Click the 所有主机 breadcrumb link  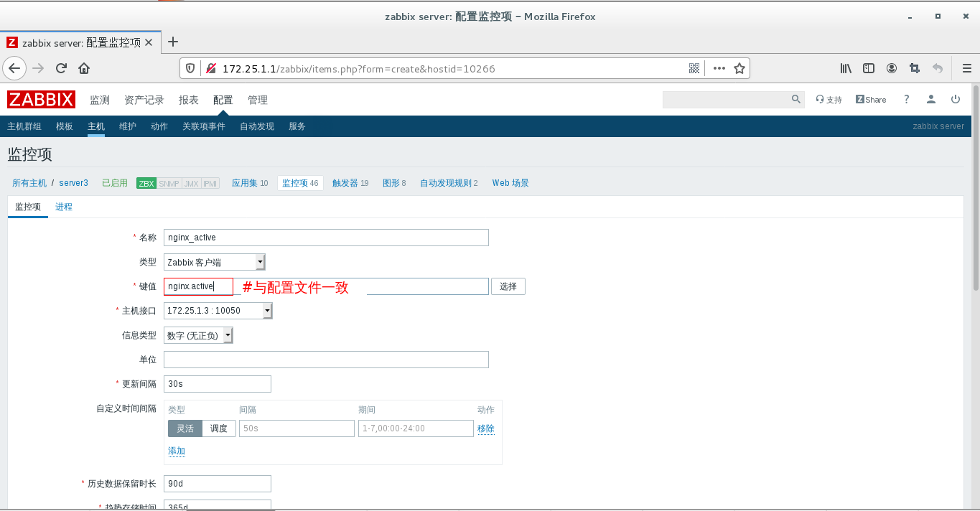click(x=29, y=183)
